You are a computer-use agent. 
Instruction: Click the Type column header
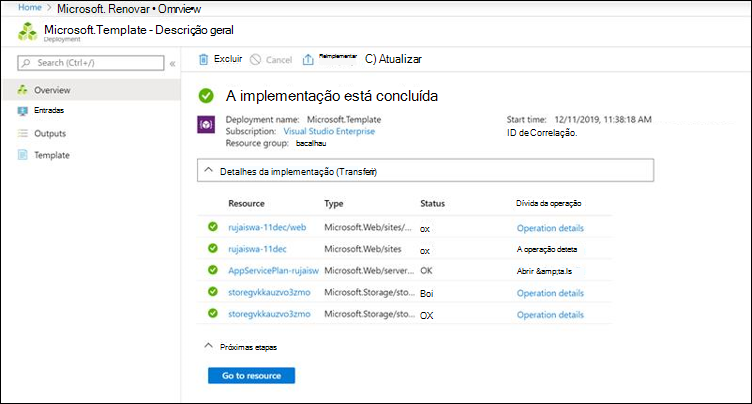point(334,203)
